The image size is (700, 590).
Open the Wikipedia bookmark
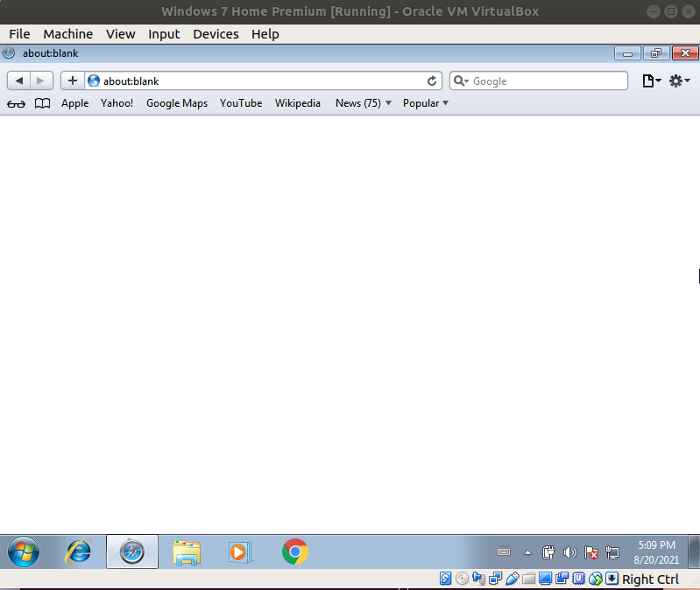[x=297, y=103]
